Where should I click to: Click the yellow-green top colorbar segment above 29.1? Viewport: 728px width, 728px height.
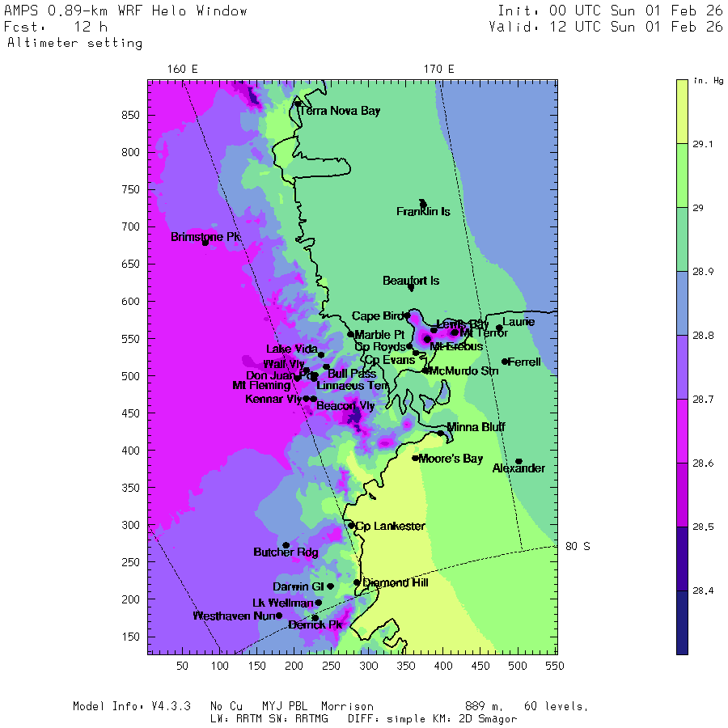click(682, 112)
